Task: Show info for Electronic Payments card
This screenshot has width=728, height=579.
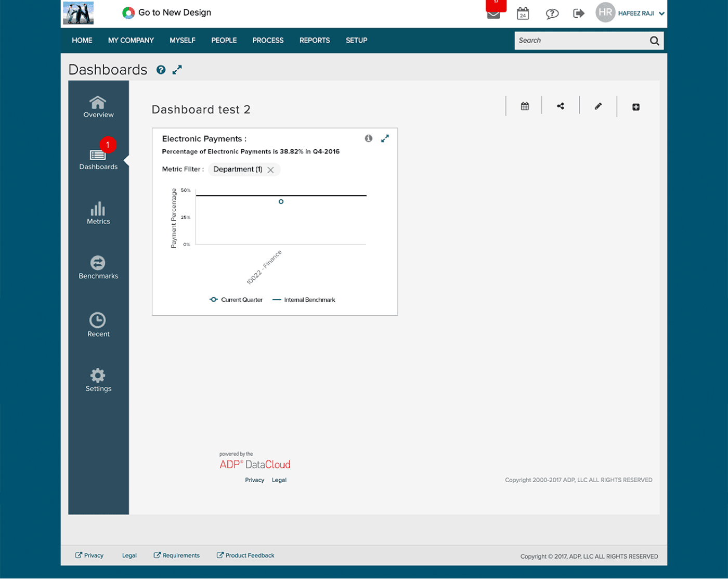Action: [368, 138]
